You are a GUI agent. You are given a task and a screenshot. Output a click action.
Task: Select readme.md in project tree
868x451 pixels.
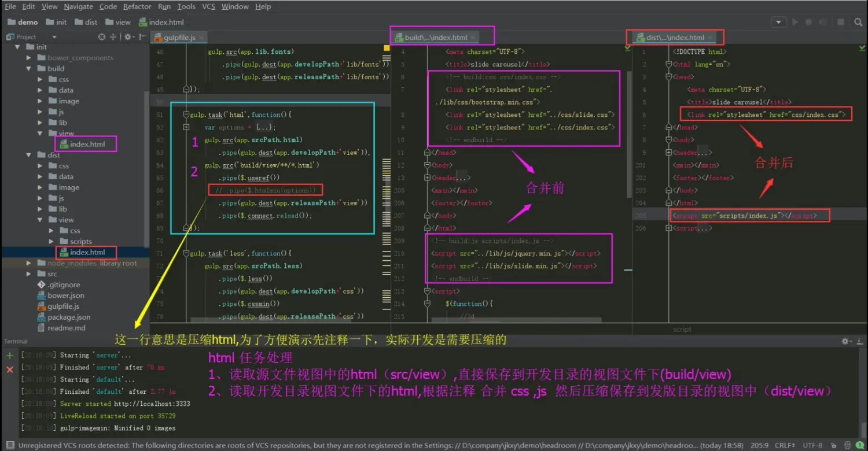coord(61,328)
